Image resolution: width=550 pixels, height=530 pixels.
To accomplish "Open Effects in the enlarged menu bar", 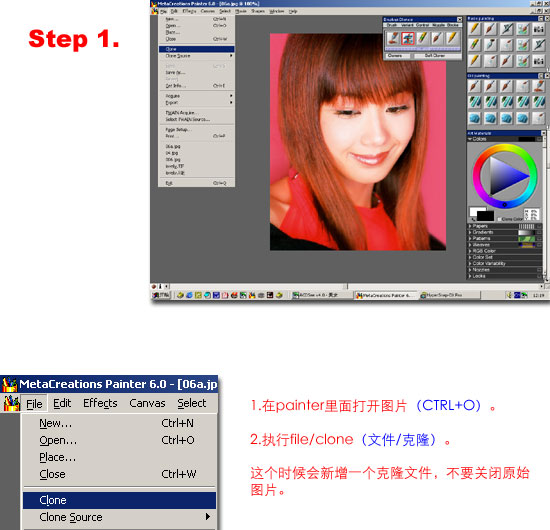I will (100, 403).
